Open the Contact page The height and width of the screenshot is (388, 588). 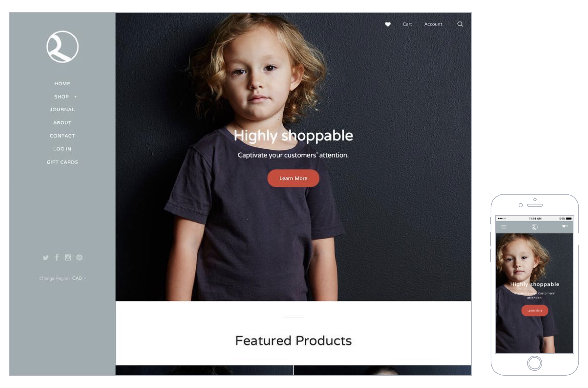tap(62, 136)
